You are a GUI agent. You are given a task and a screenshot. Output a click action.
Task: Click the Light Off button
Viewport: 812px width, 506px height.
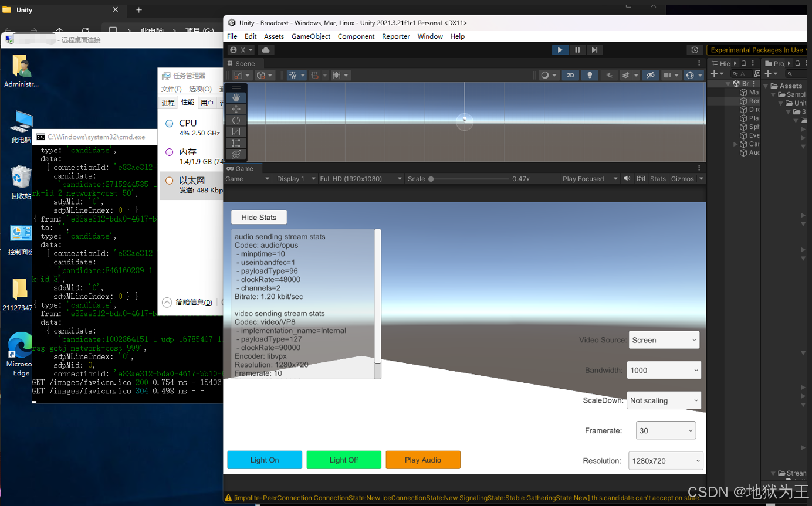[x=344, y=460]
